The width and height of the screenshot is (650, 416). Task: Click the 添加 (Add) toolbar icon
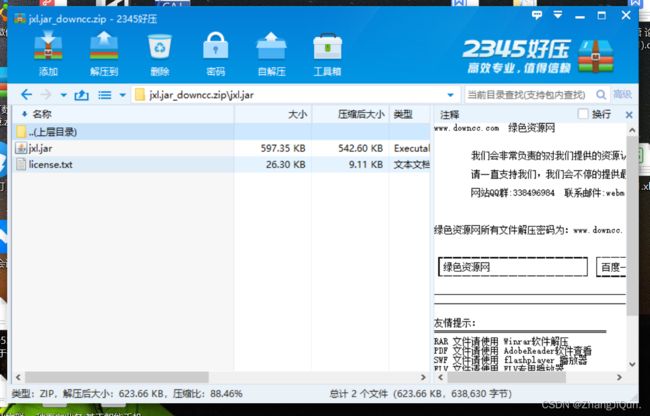click(48, 53)
